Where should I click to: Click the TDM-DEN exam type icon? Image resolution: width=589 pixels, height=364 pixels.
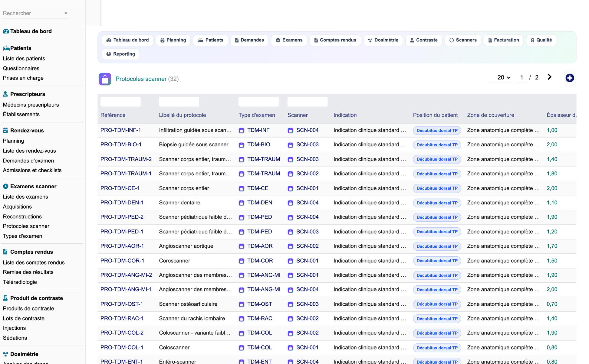242,203
